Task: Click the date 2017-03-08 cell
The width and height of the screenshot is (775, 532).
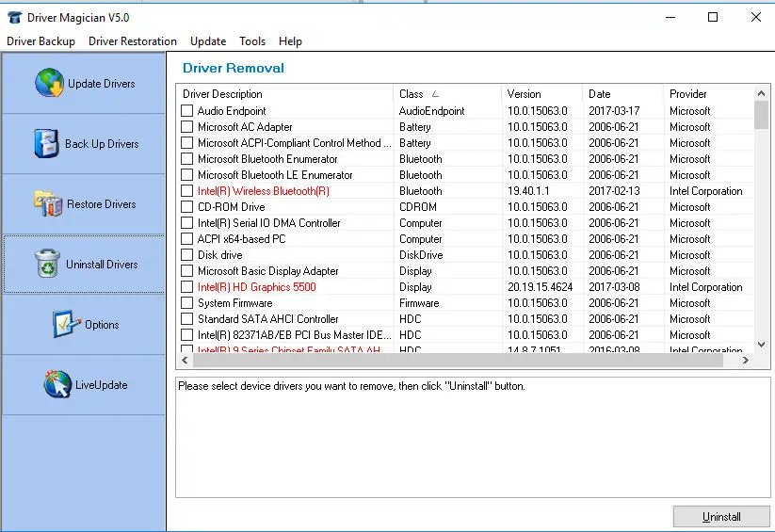Action: click(614, 287)
